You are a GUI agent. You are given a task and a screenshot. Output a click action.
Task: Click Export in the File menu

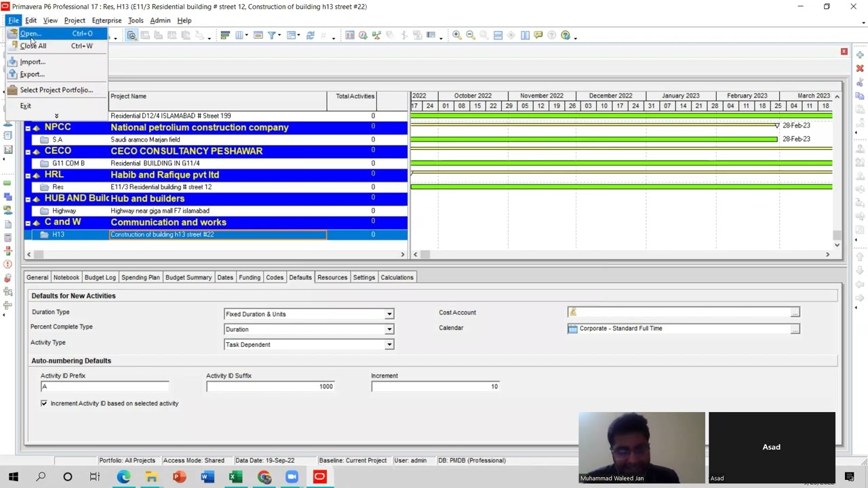coord(57,75)
